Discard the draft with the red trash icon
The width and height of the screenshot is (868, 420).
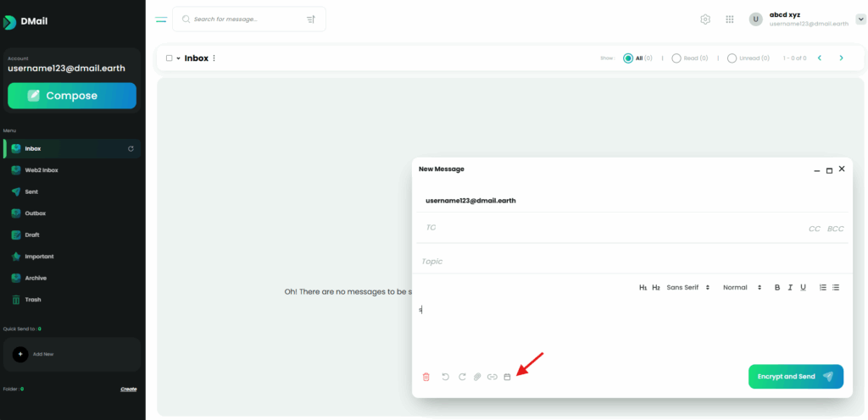pyautogui.click(x=426, y=377)
